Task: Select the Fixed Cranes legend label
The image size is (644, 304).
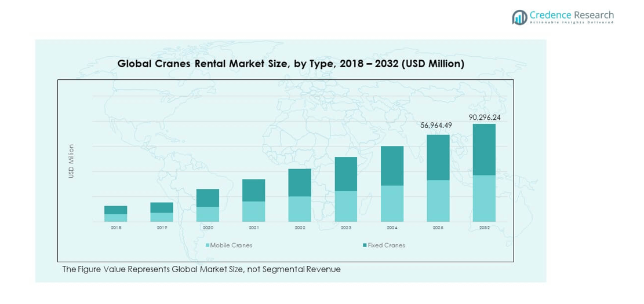Action: pyautogui.click(x=387, y=246)
